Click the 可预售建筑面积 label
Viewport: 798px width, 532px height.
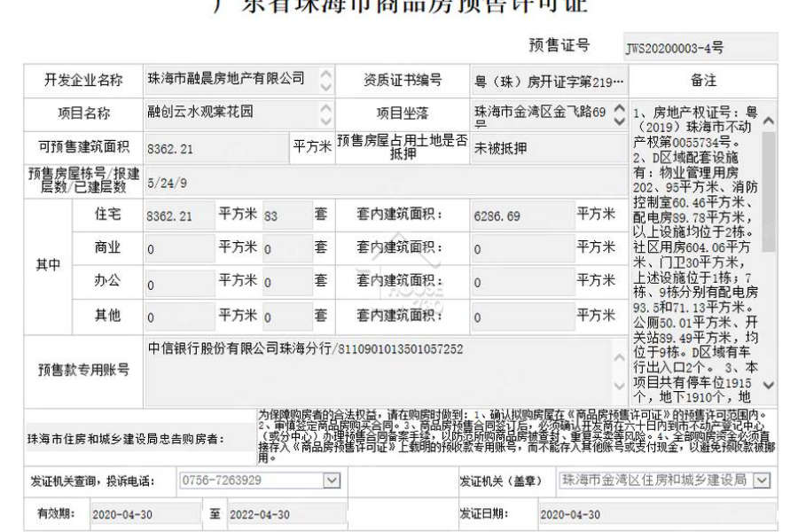coord(84,146)
